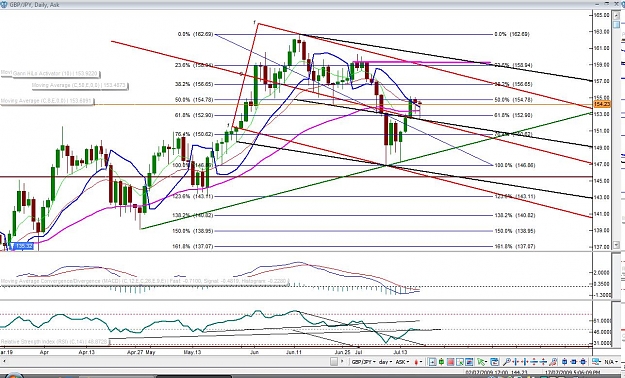The width and height of the screenshot is (625, 378).
Task: Click middle blue candle shift icon
Action: (574, 362)
